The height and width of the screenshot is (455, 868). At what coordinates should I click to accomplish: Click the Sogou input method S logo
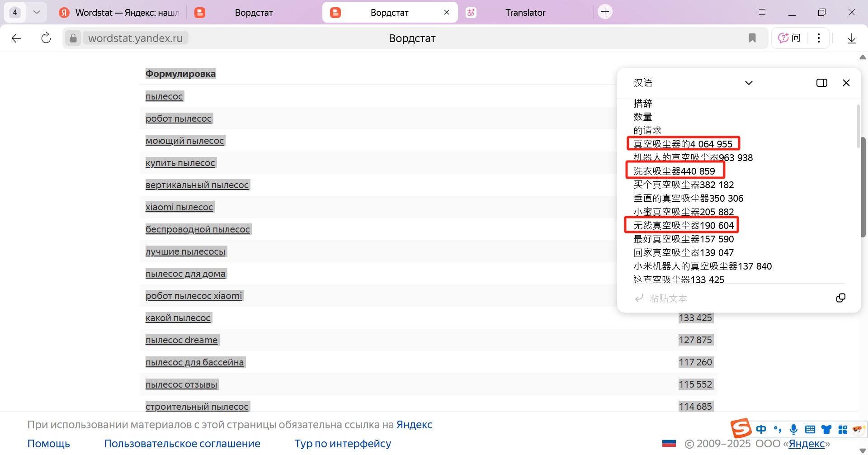tap(741, 428)
